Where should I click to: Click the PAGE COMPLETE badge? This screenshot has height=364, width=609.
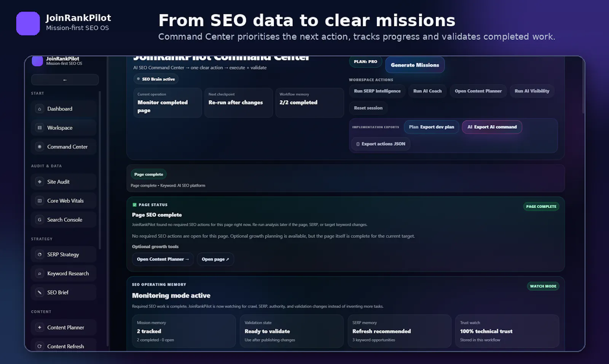[541, 207]
